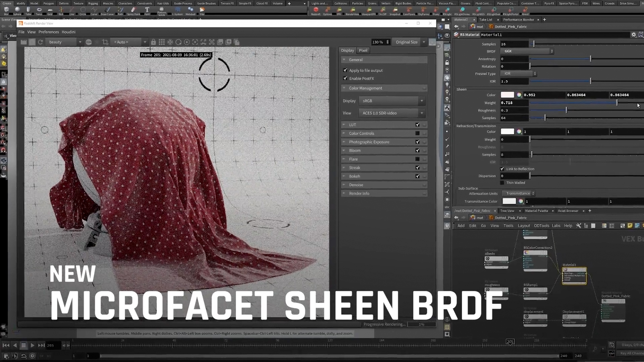Expand the Render Info section
This screenshot has height=362, width=644.
[x=359, y=193]
